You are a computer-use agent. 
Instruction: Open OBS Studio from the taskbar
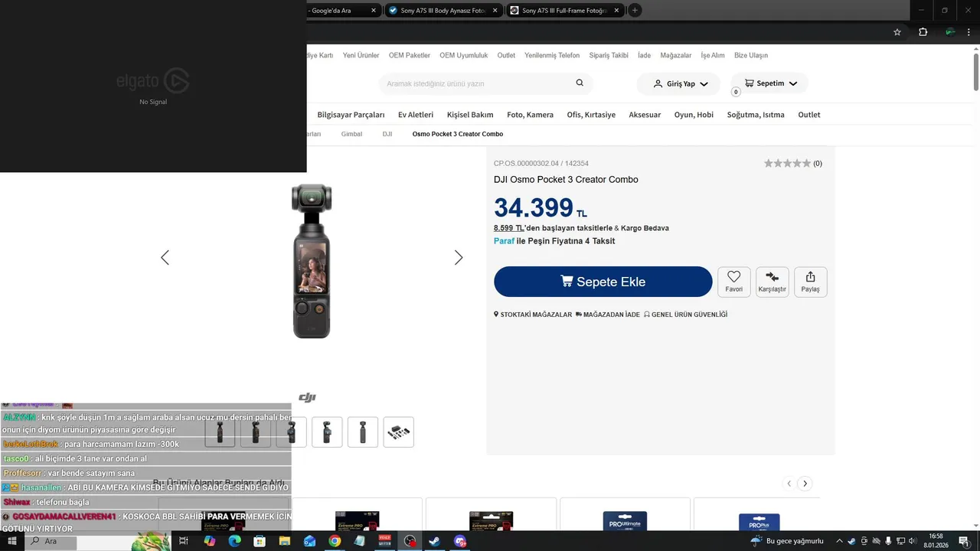[410, 541]
